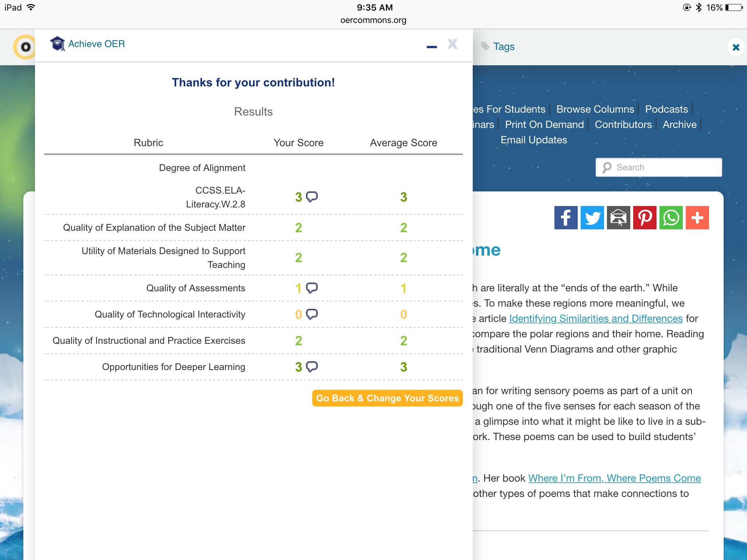Click the Google Classroom share icon
Image resolution: width=747 pixels, height=560 pixels.
click(x=618, y=218)
